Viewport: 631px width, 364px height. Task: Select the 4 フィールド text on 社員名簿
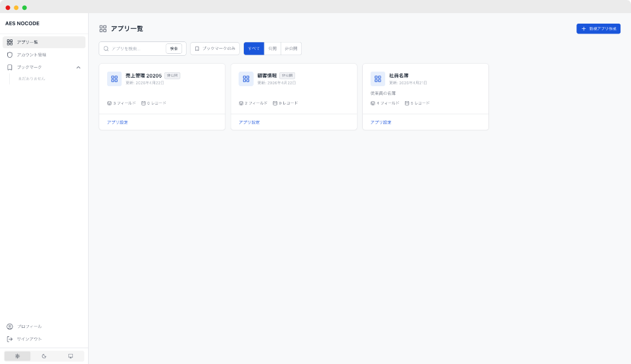coord(388,103)
